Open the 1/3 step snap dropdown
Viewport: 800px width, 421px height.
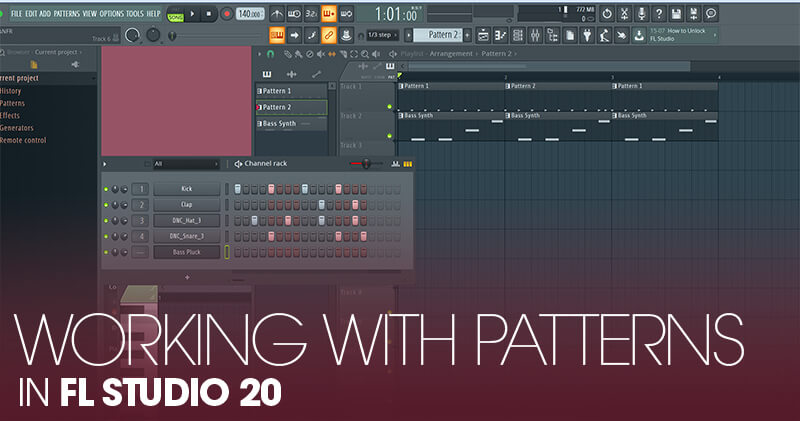tap(383, 35)
